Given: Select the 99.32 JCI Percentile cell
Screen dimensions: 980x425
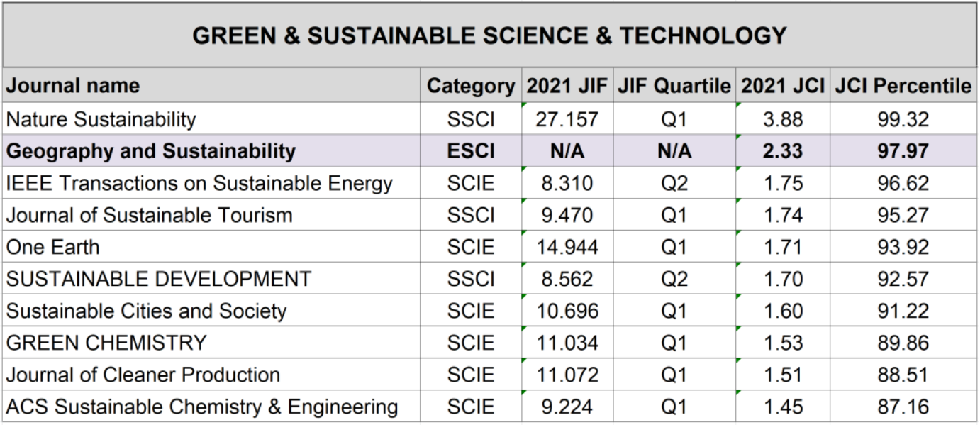Looking at the screenshot, I should tap(903, 119).
